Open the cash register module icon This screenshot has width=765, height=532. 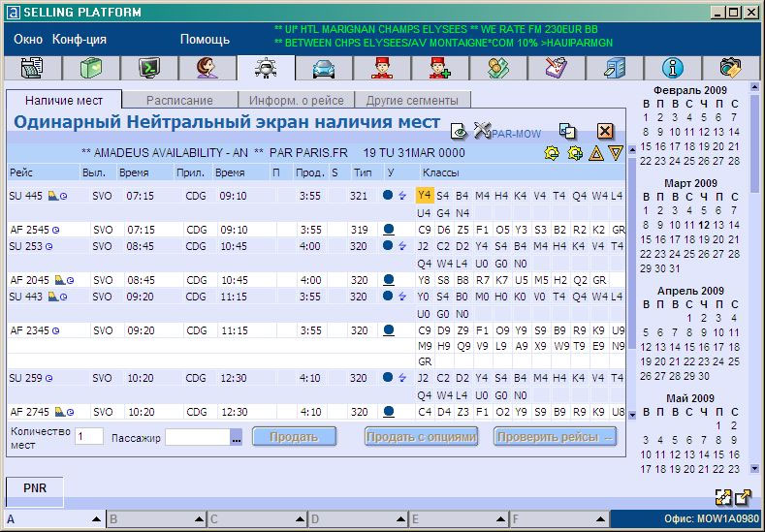click(x=32, y=68)
